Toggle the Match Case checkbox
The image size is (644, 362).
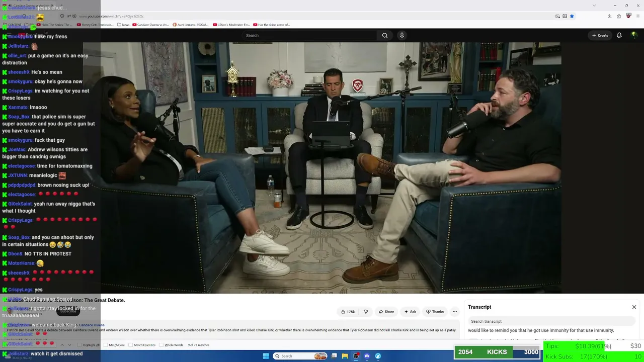pyautogui.click(x=106, y=345)
